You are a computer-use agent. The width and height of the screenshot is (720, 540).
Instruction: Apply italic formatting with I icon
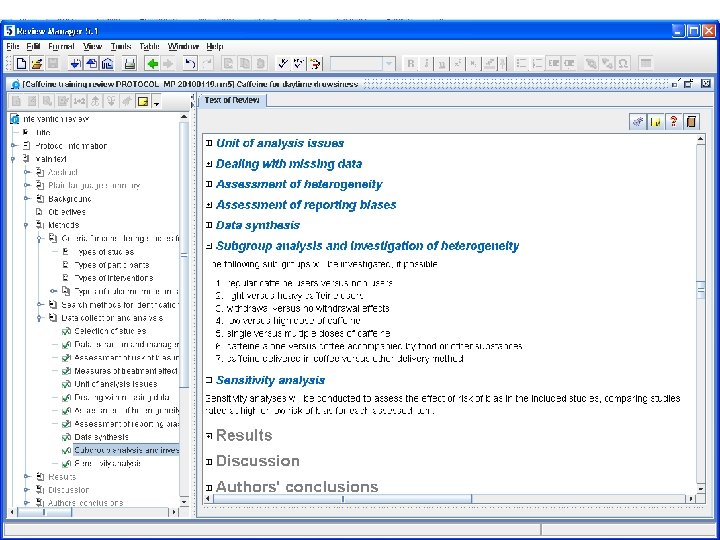coord(427,63)
